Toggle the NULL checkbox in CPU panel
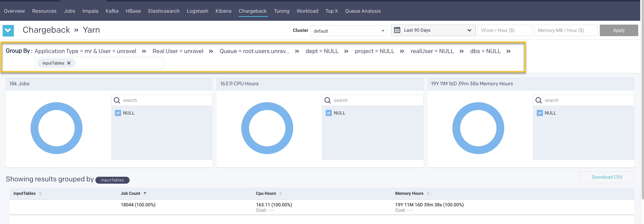The width and height of the screenshot is (644, 224). [x=329, y=113]
